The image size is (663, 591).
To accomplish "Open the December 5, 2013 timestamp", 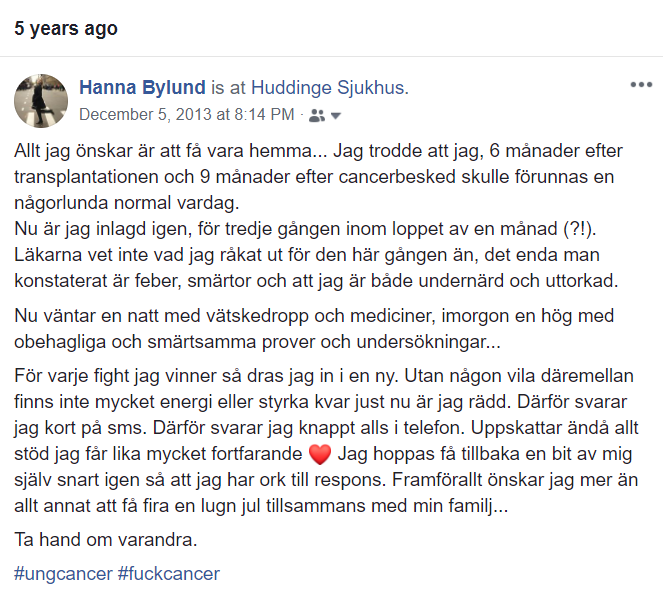I will (186, 114).
